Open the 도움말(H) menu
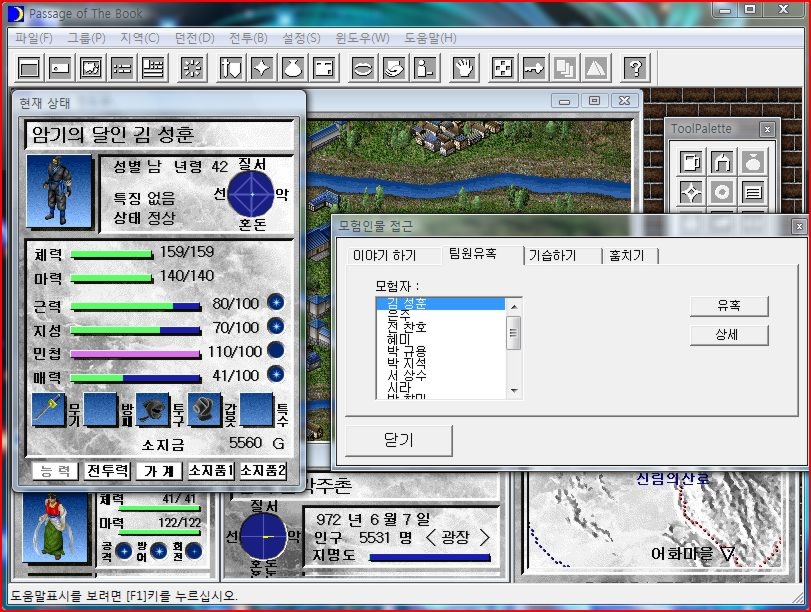This screenshot has height=612, width=811. [x=430, y=38]
